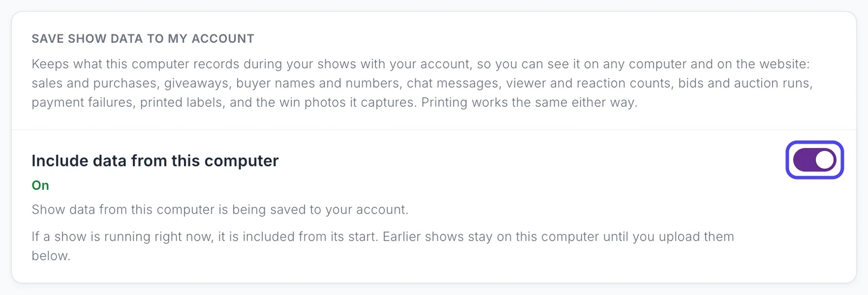Click the Include data from this computer label
Viewport: 868px width, 295px height.
tap(155, 161)
